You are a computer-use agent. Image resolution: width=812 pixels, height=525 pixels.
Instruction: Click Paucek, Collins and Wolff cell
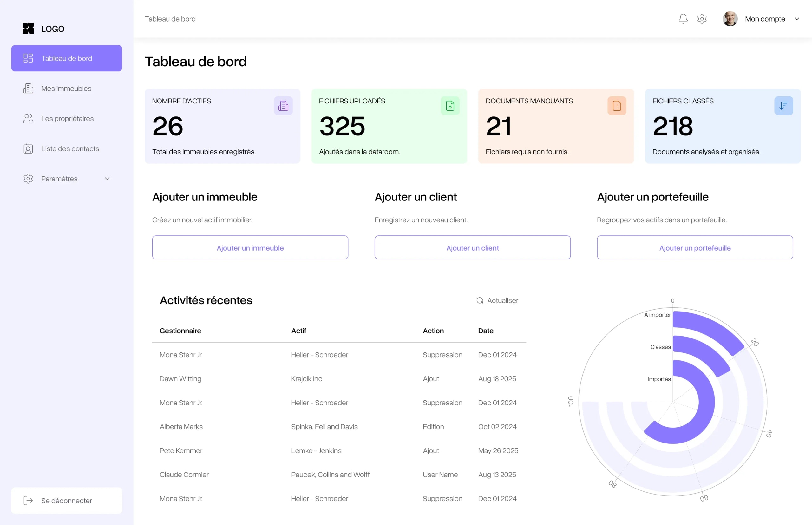tap(330, 475)
